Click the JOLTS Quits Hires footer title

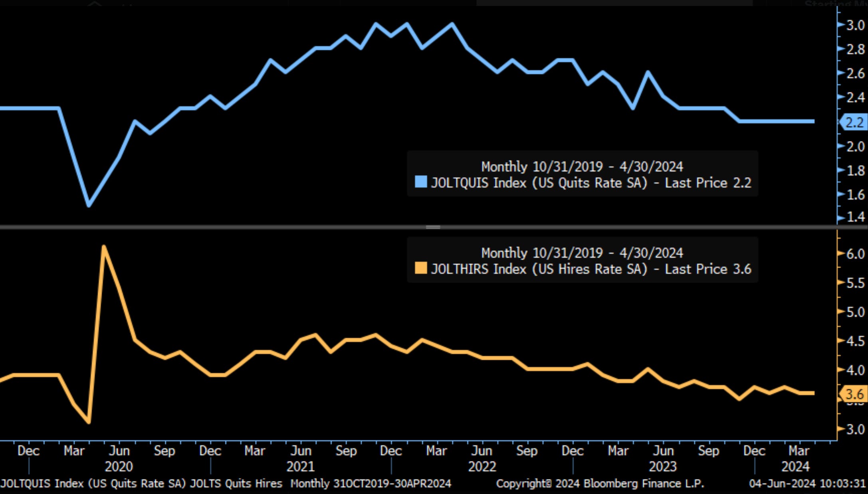point(236,484)
